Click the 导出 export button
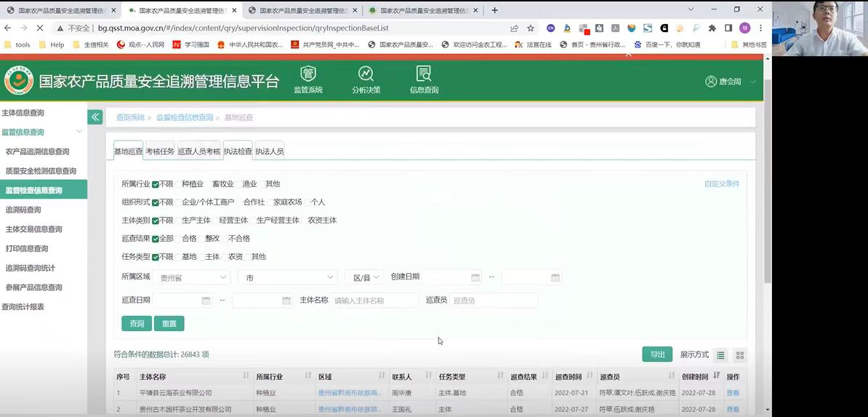Screen dimensions: 868x417 click(x=657, y=355)
